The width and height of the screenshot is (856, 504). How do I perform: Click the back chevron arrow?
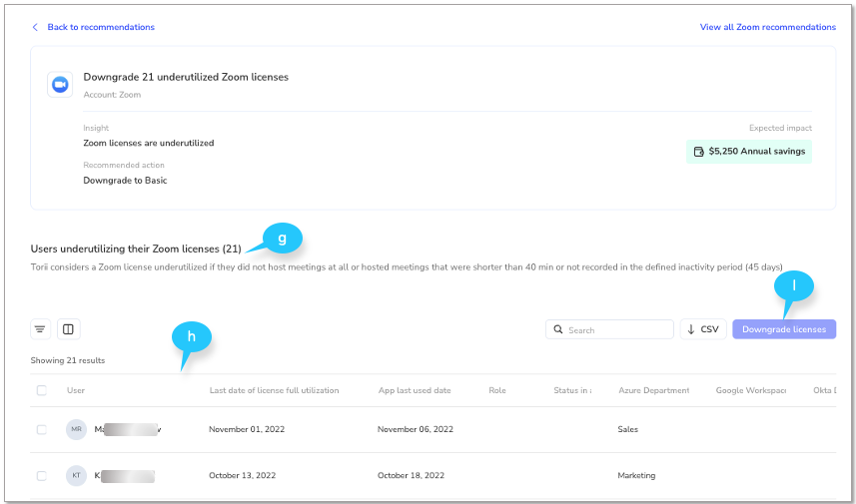(x=35, y=27)
